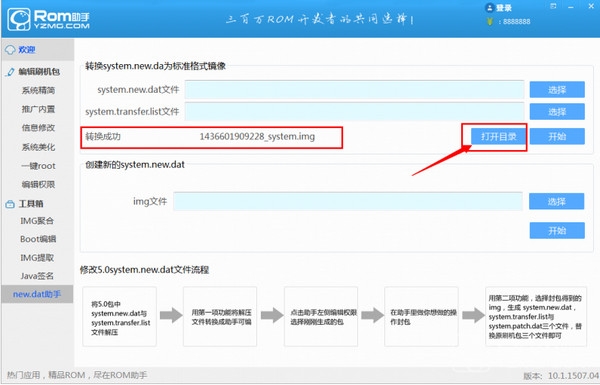Start conversion with the upper 开始 button
The image size is (600, 385).
pyautogui.click(x=557, y=136)
